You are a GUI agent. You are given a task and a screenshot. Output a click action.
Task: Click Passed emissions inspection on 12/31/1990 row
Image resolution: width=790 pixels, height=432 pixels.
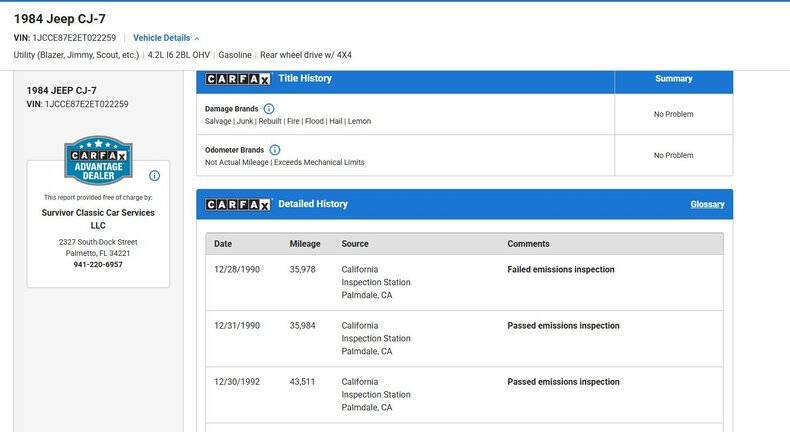point(563,326)
